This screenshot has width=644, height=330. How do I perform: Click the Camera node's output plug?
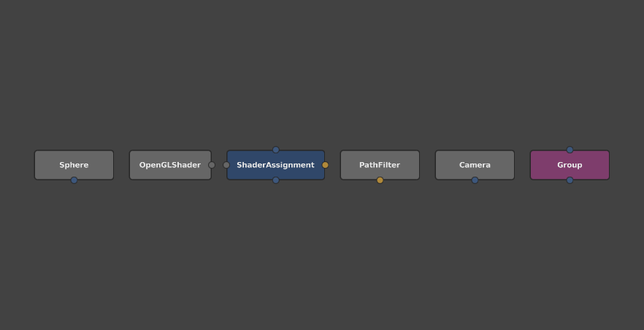pos(475,180)
